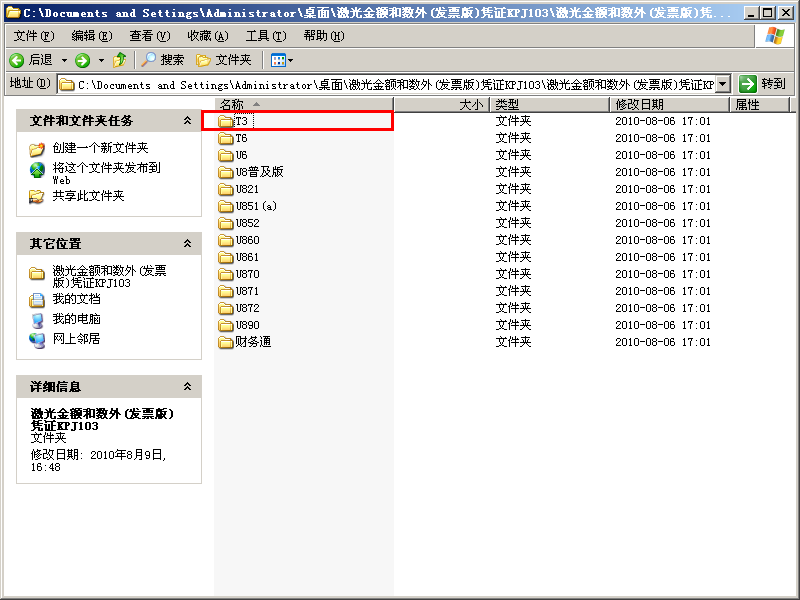Viewport: 800px width, 600px height.
Task: Click the 激光金额 folder icon in other places
Action: coord(37,273)
